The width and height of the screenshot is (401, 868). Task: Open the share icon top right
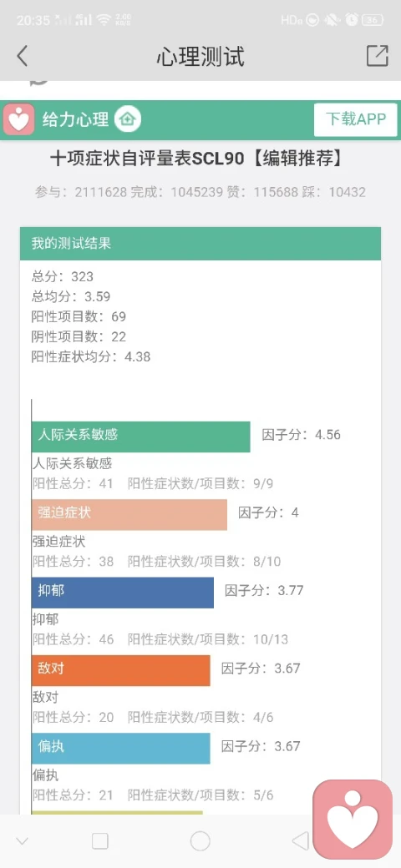(377, 56)
